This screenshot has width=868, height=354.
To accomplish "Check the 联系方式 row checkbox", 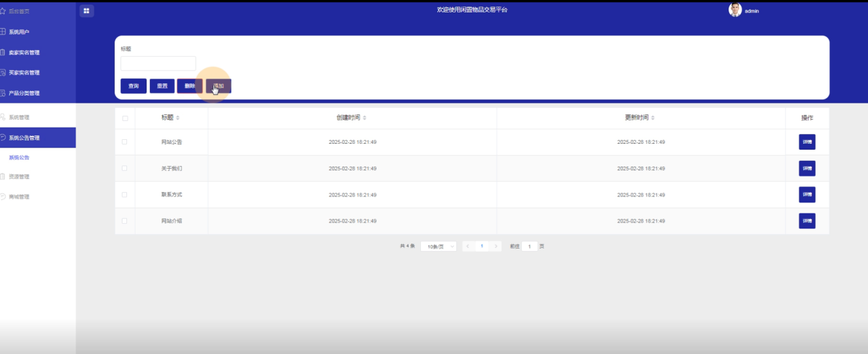I will click(x=125, y=195).
